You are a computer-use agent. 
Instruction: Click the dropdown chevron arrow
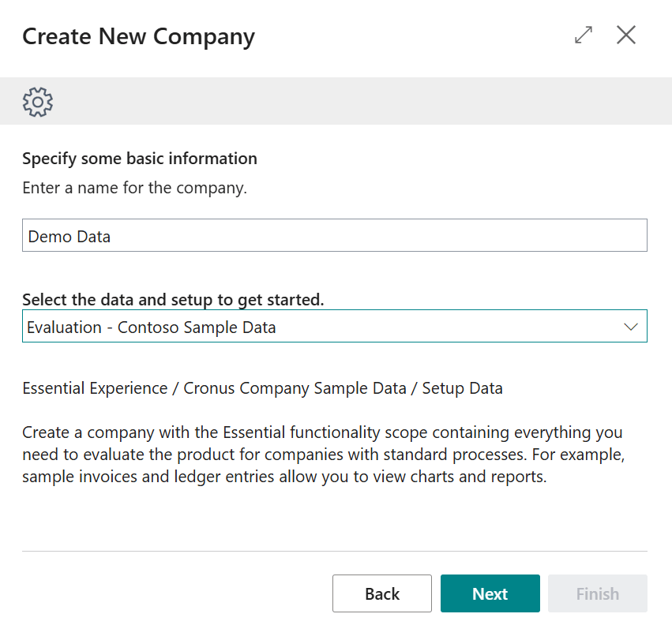click(x=631, y=327)
